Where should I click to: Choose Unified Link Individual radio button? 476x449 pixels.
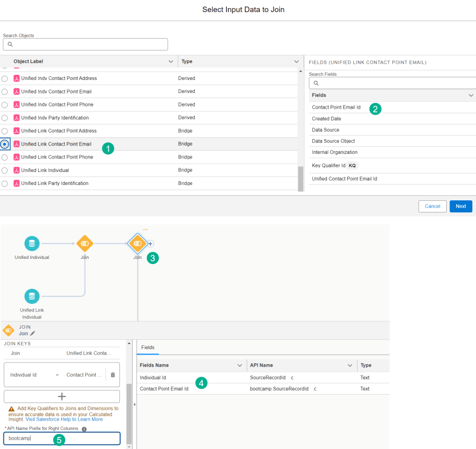pyautogui.click(x=5, y=171)
